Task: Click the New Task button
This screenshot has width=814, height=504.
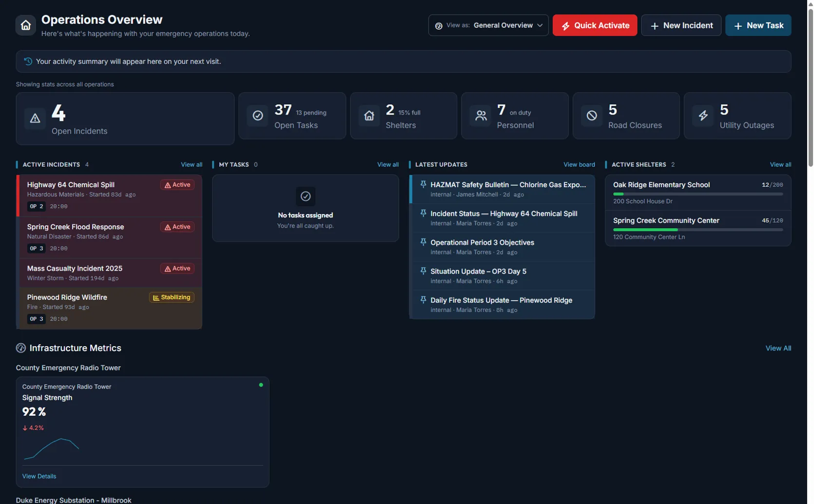Action: pos(758,25)
